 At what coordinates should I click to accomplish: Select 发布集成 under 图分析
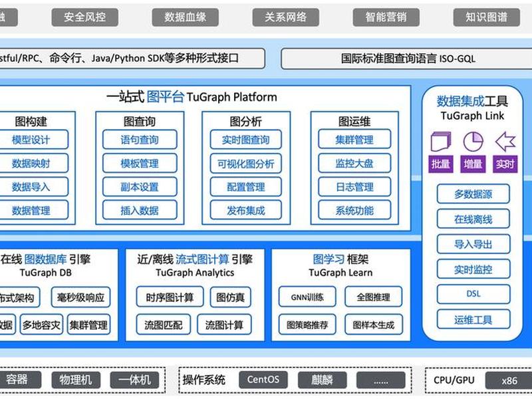[x=245, y=210]
